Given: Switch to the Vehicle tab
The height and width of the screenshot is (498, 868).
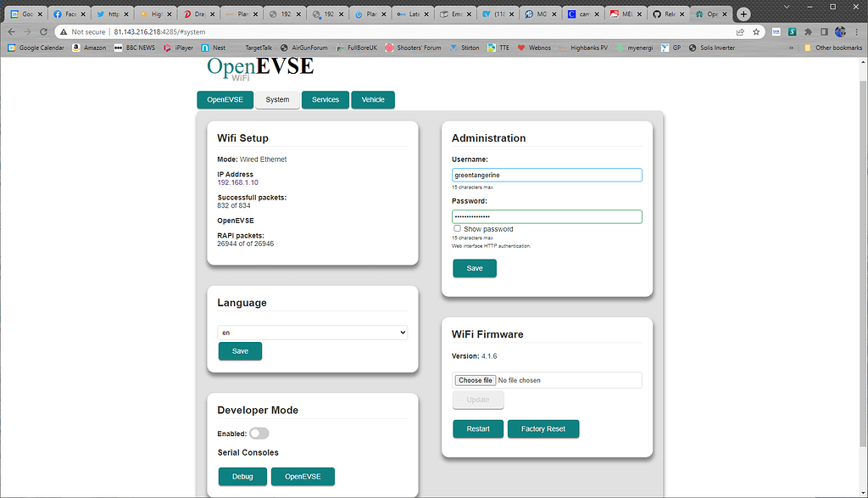Looking at the screenshot, I should [x=373, y=99].
